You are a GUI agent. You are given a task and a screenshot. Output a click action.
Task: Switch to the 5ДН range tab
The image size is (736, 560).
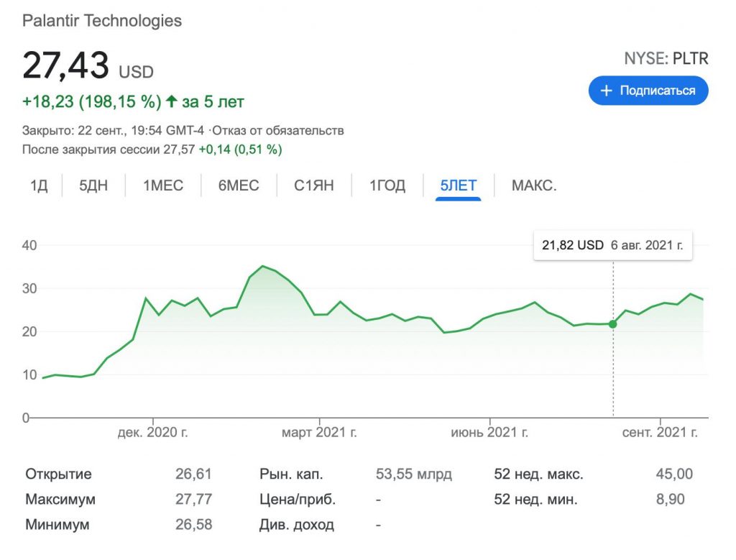pyautogui.click(x=93, y=186)
